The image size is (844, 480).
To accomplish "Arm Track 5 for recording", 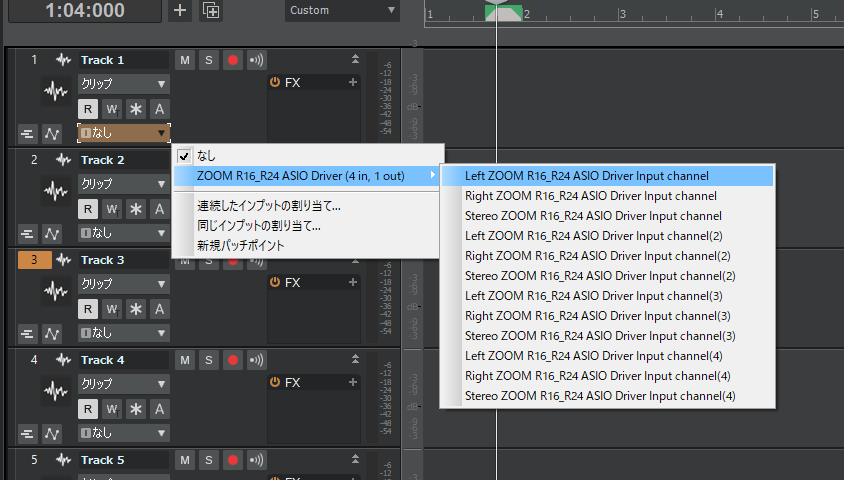I will tap(233, 460).
